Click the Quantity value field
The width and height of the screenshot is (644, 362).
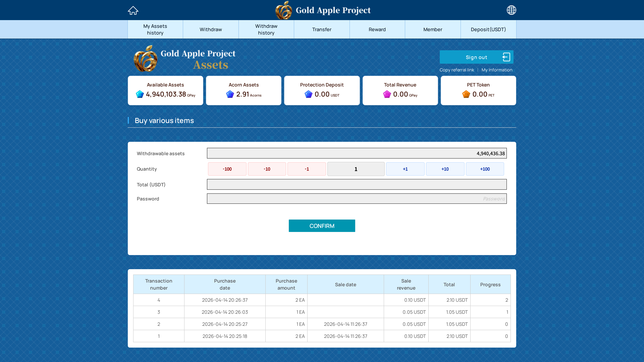coord(356,169)
